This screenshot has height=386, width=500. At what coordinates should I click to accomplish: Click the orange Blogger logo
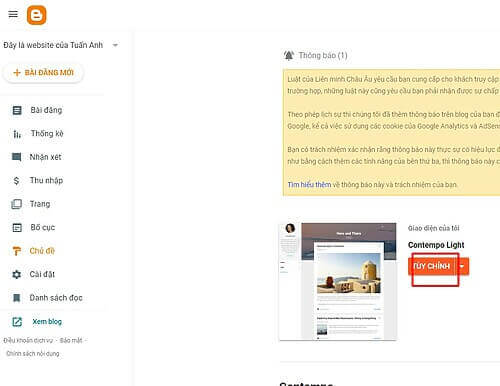37,15
